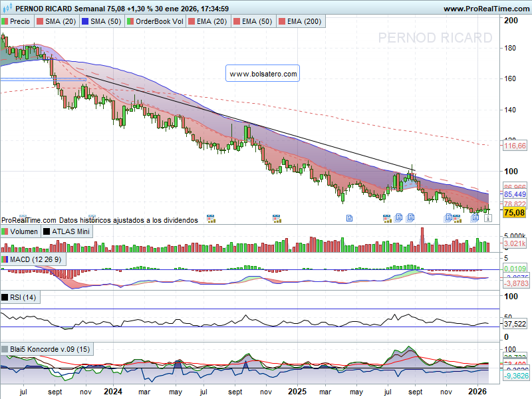Open the ATLAS Mini panel label
The image size is (532, 399).
click(x=67, y=231)
